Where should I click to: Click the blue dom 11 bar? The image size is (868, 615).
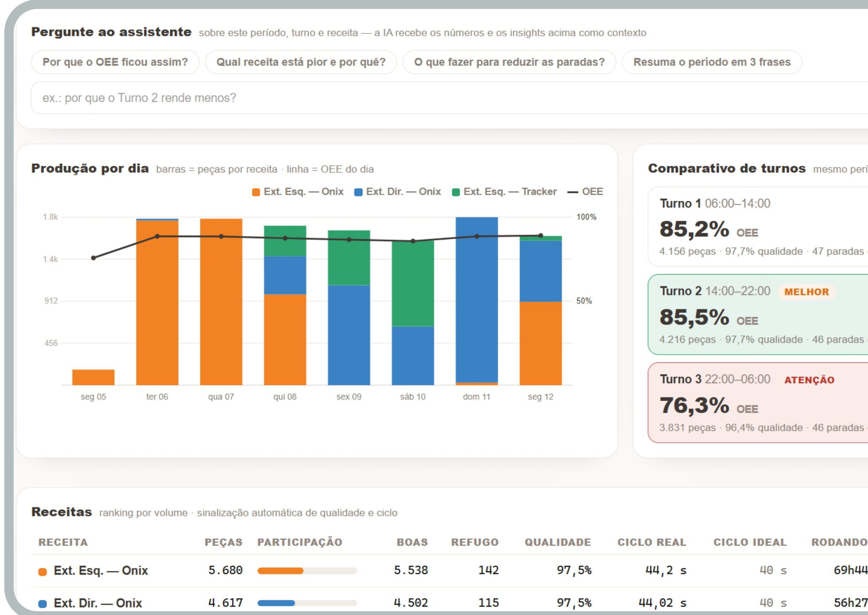[x=477, y=300]
